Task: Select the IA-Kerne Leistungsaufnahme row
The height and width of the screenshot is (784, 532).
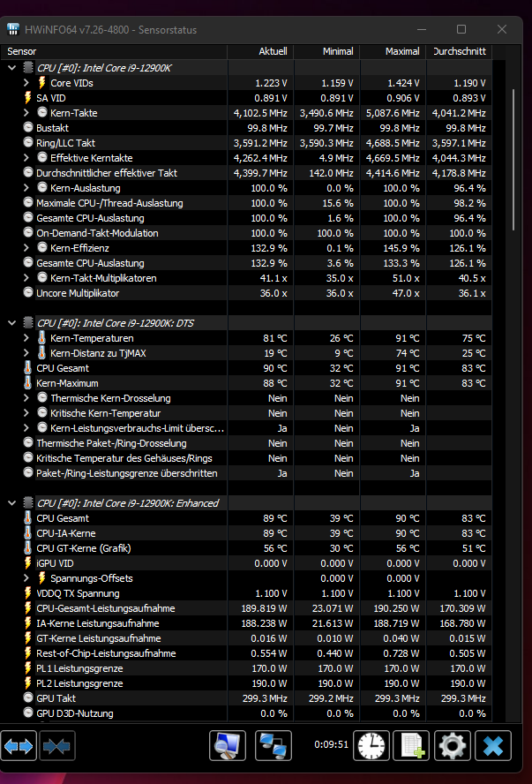Action: tap(247, 623)
